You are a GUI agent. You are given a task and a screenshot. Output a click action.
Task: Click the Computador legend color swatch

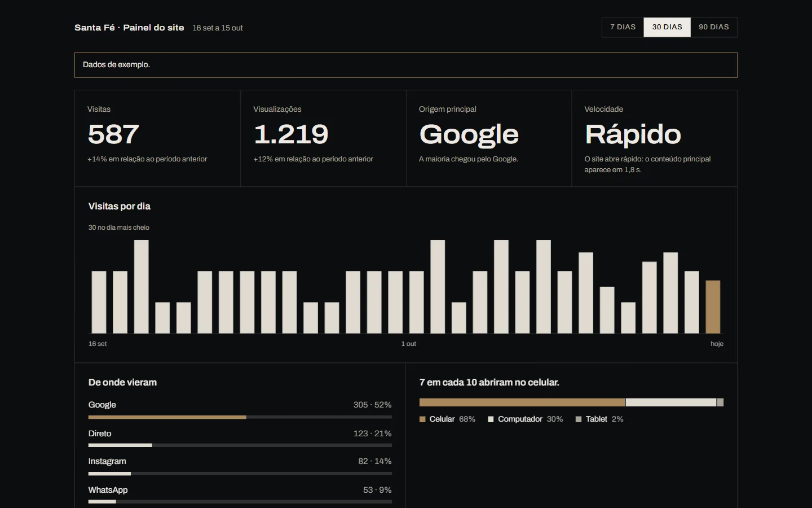click(x=491, y=419)
